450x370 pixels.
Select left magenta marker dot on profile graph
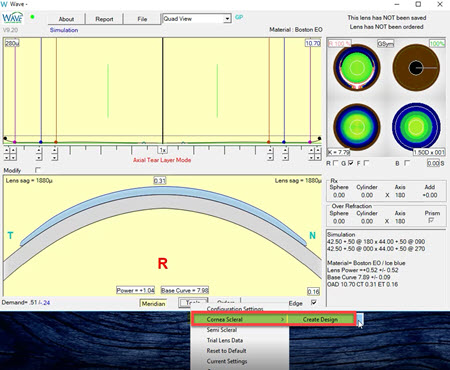15,142
